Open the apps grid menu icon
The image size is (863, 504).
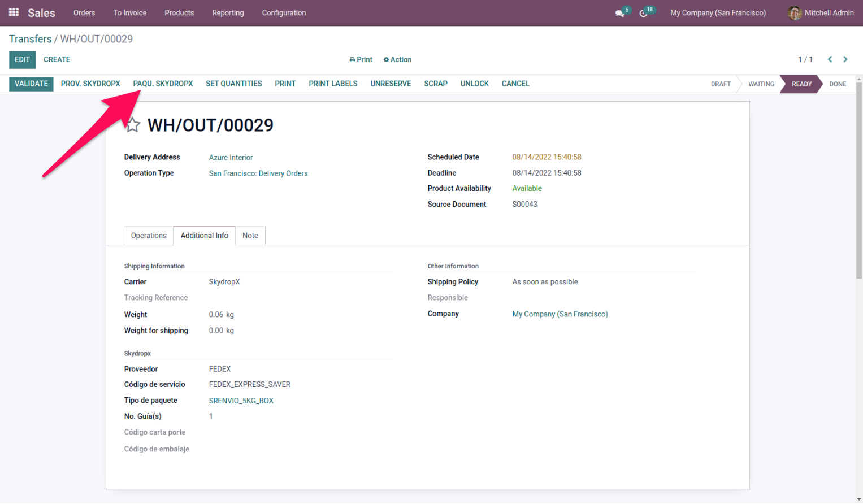14,12
